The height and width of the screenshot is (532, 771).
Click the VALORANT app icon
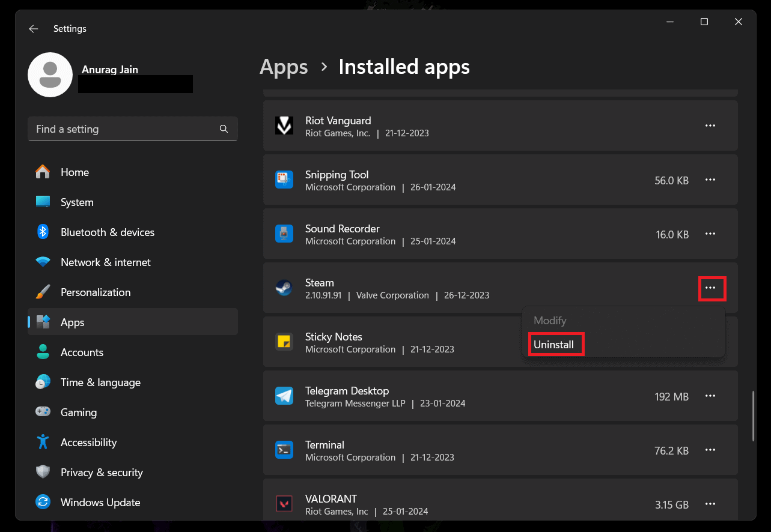click(x=284, y=504)
